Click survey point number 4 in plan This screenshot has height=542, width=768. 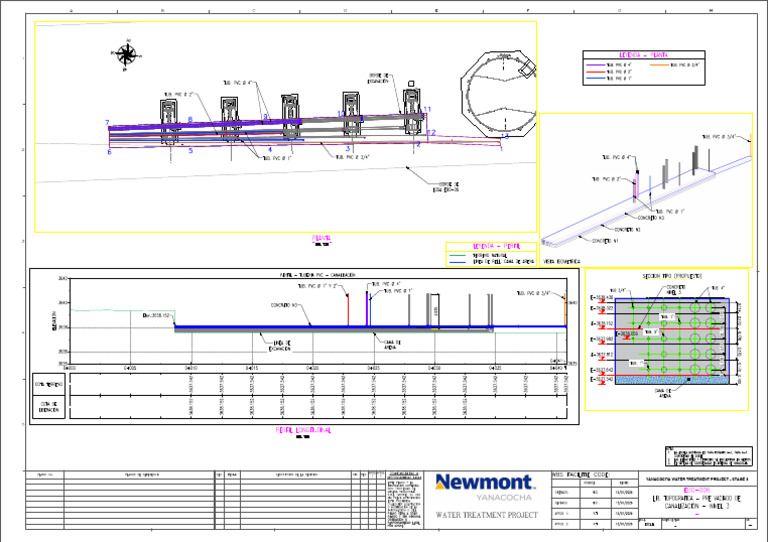(x=269, y=149)
